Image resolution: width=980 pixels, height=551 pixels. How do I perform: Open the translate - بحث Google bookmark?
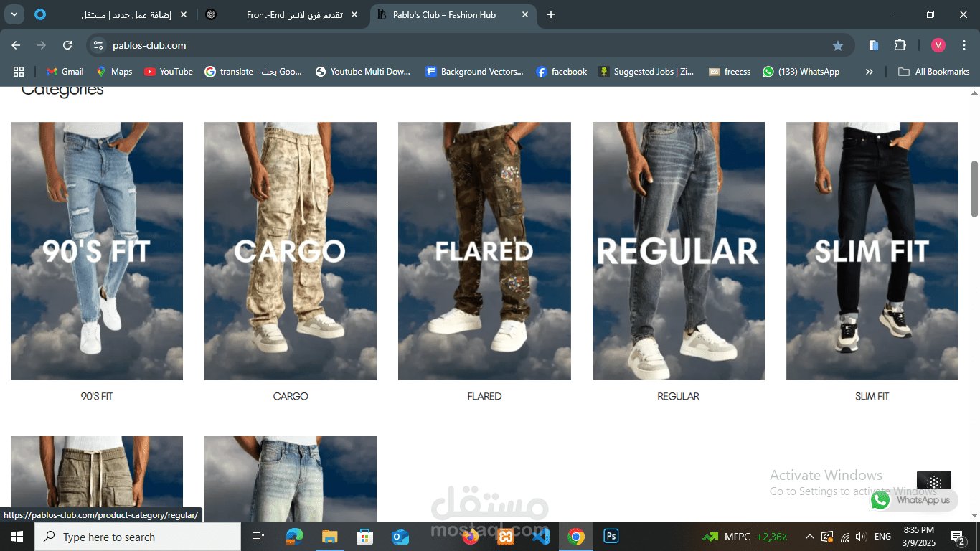click(254, 72)
